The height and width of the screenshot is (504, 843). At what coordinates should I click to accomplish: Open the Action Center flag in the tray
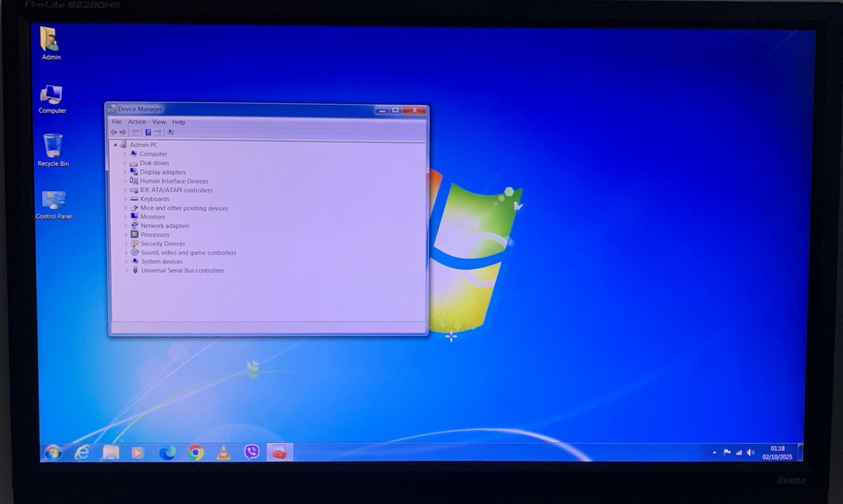click(x=727, y=452)
